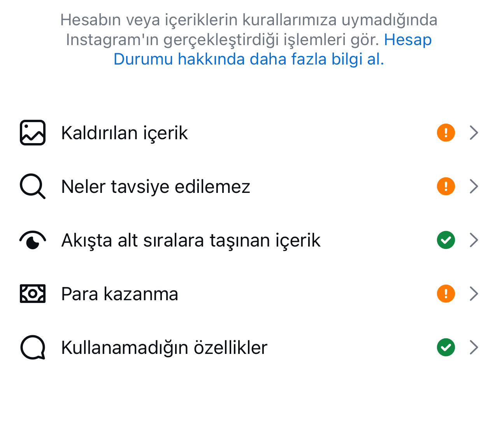
Task: Expand Kaldırılan içerik using its chevron
Action: point(474,133)
